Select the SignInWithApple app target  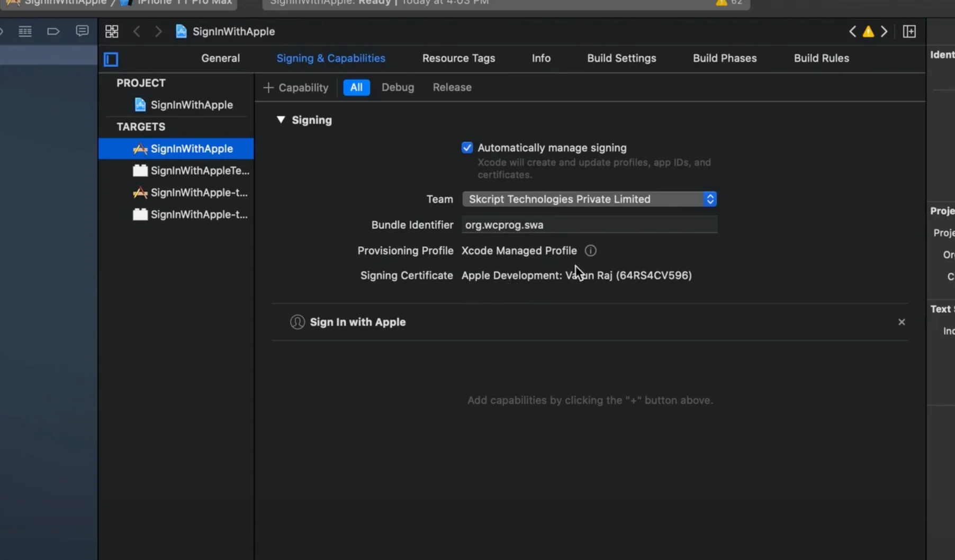(x=176, y=149)
